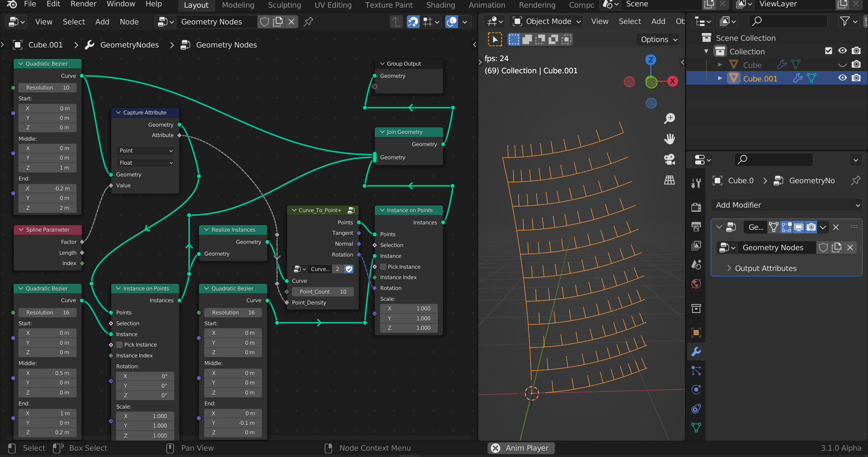This screenshot has height=457, width=868.
Task: Click Anim Player in the status bar
Action: pos(521,448)
